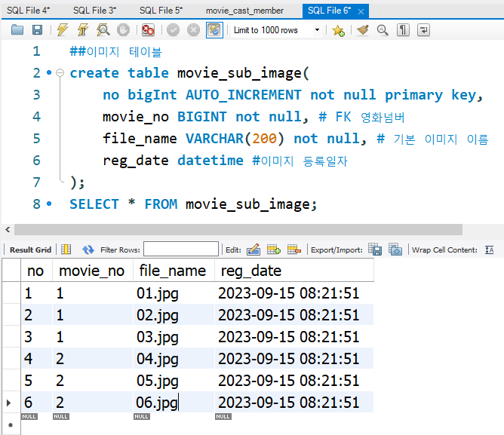Image resolution: width=504 pixels, height=435 pixels.
Task: Commit transaction checkmark icon
Action: point(173,30)
